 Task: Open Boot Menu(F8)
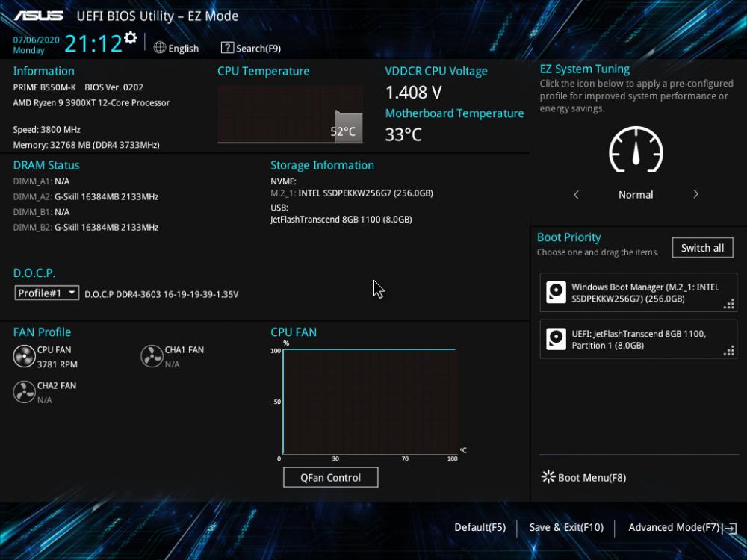coord(584,477)
